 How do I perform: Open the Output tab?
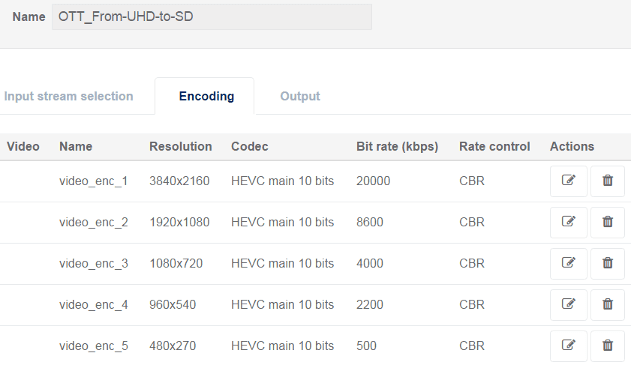point(300,96)
